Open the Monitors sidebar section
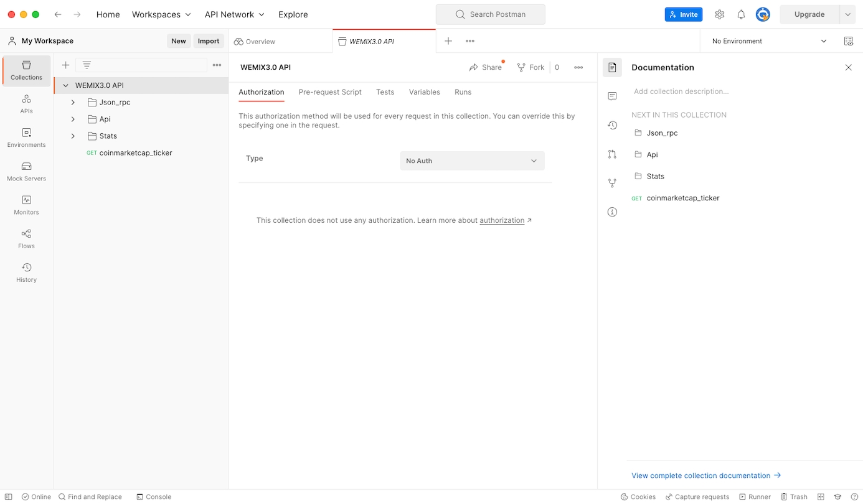The image size is (863, 504). [x=26, y=205]
